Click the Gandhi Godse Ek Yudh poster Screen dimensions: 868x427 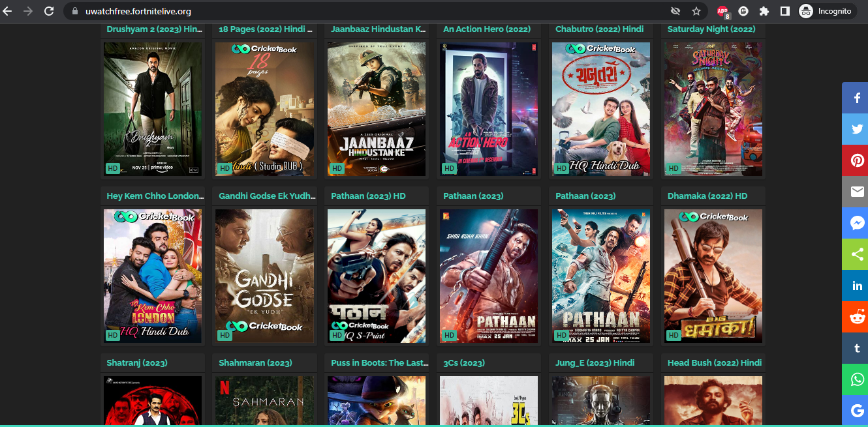pyautogui.click(x=264, y=276)
